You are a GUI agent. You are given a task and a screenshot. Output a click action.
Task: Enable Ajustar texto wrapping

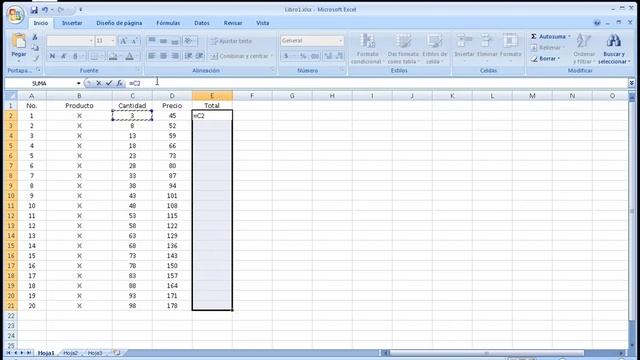coord(231,41)
